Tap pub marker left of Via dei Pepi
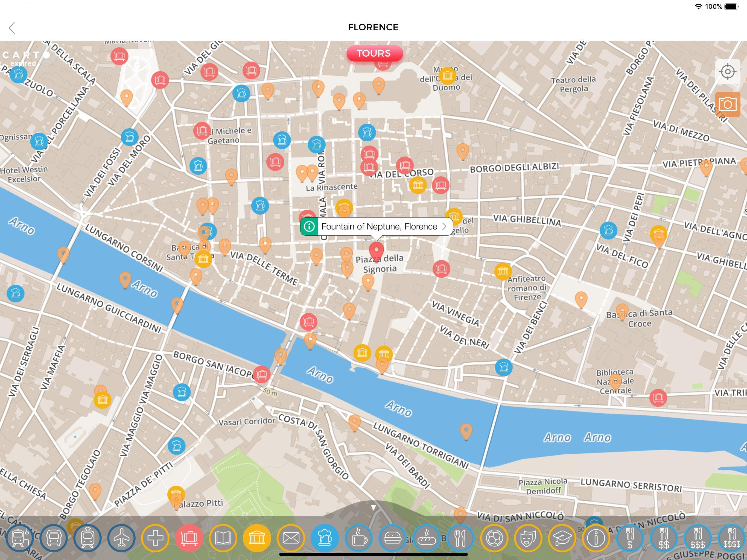The width and height of the screenshot is (747, 560). [609, 231]
